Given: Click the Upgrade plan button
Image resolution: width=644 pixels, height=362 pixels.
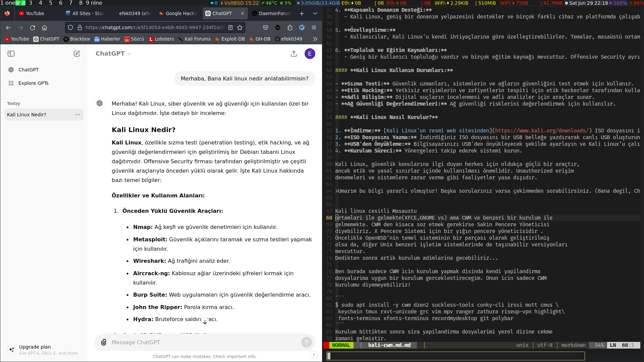Looking at the screenshot, I should (x=44, y=350).
